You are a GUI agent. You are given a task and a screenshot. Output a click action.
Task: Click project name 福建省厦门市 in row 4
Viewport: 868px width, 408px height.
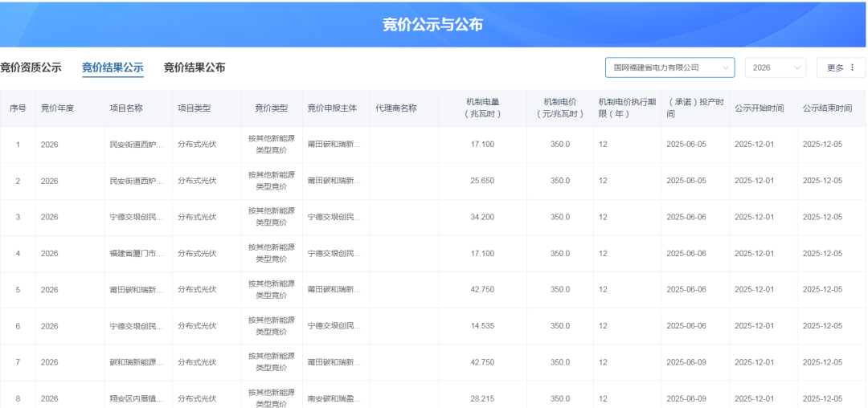point(137,254)
